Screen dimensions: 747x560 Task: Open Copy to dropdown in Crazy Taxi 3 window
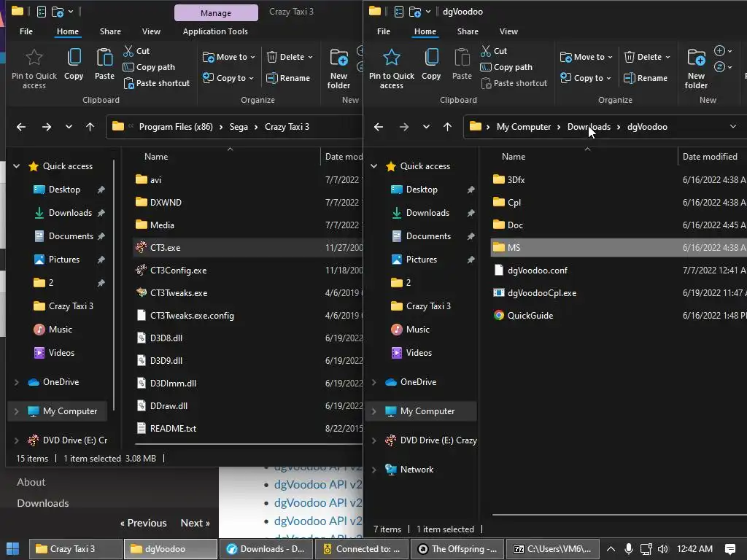(228, 78)
